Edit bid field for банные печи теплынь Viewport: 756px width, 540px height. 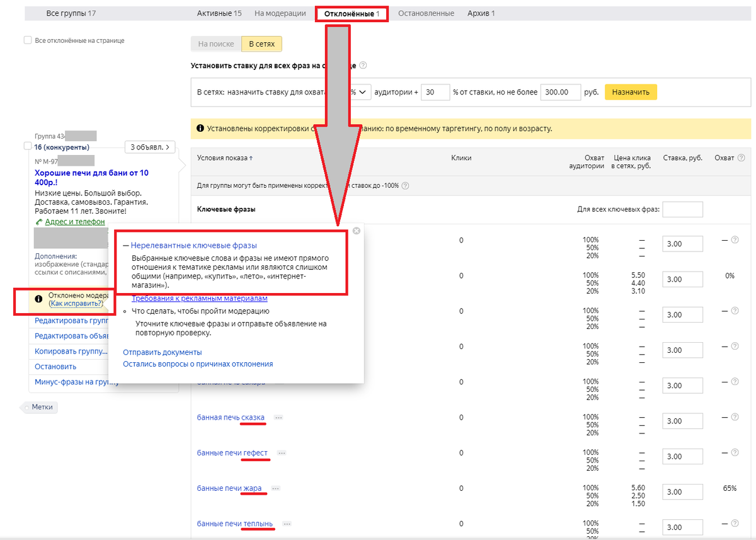pos(682,527)
